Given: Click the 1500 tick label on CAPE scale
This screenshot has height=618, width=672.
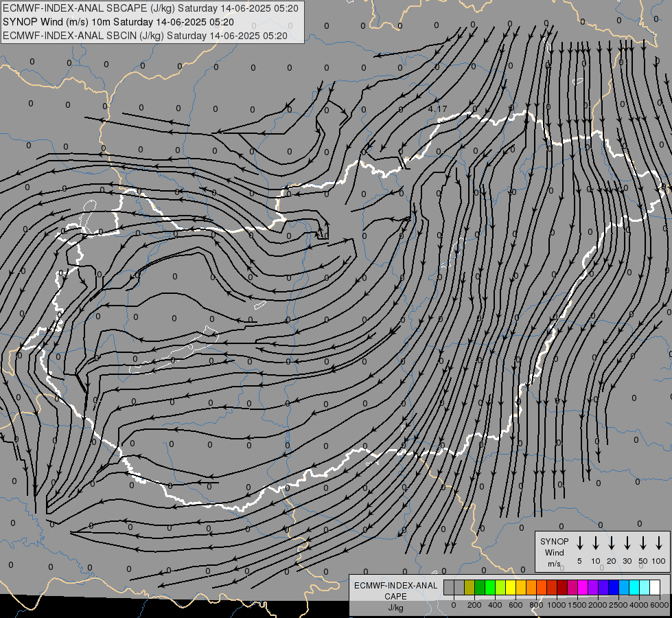Looking at the screenshot, I should (x=577, y=605).
